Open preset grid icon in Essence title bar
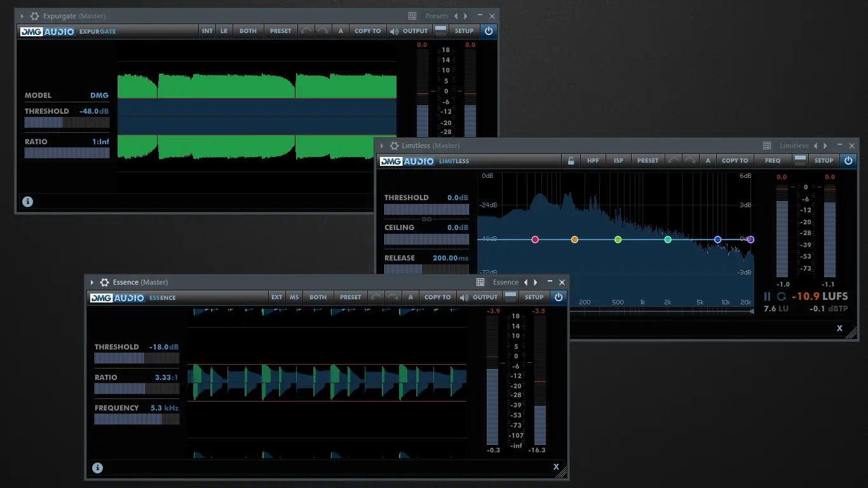 click(480, 282)
